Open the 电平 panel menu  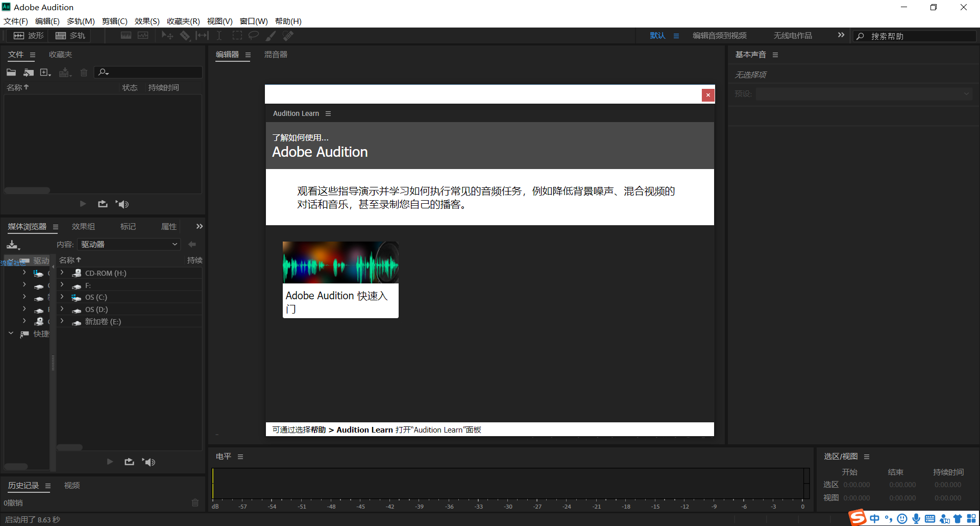point(240,457)
